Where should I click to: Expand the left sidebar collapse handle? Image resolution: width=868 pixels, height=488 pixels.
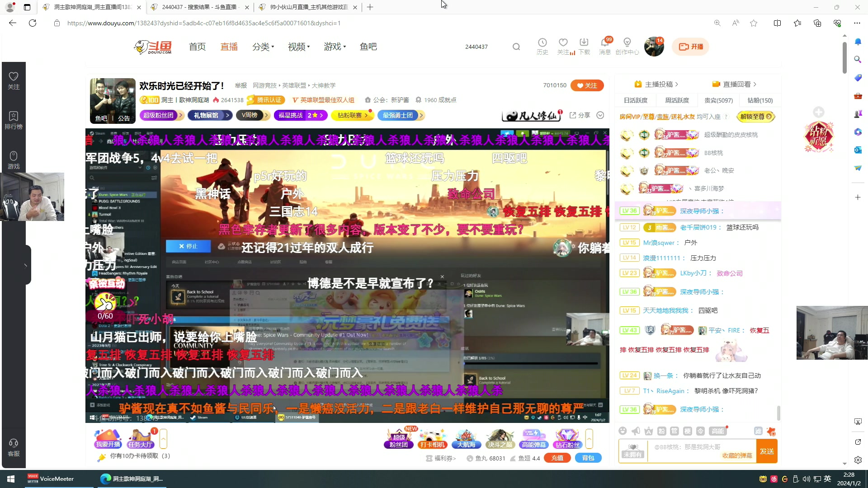tap(26, 265)
